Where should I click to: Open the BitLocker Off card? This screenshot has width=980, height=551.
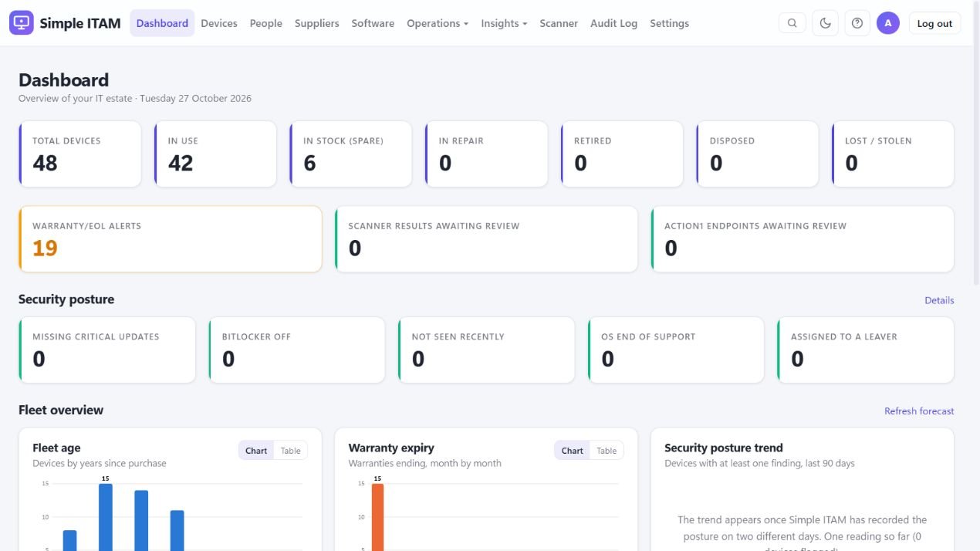pos(297,350)
